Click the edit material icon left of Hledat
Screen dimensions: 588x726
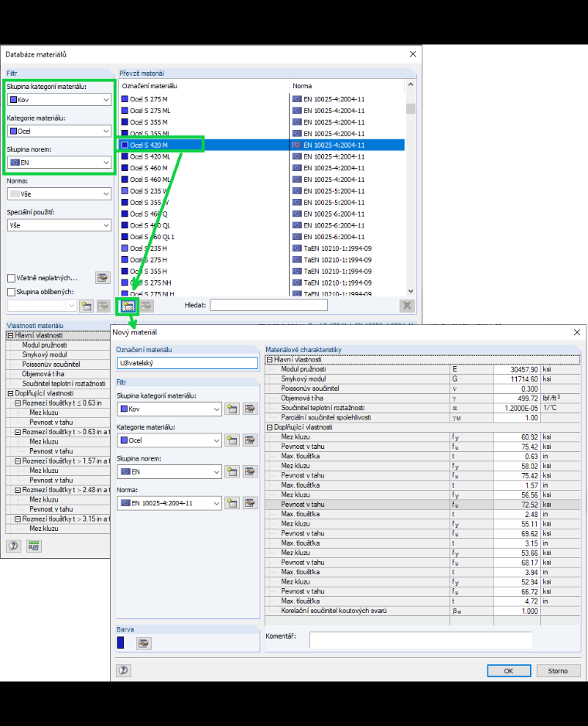[x=146, y=306]
